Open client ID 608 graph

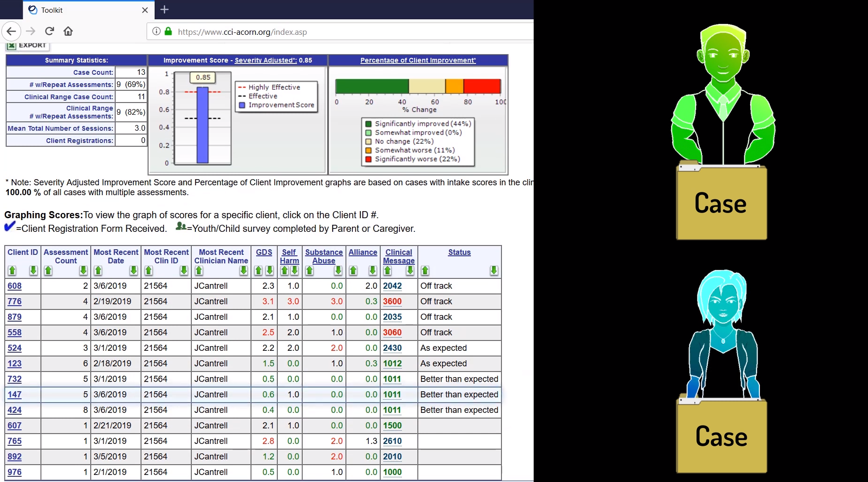point(15,286)
